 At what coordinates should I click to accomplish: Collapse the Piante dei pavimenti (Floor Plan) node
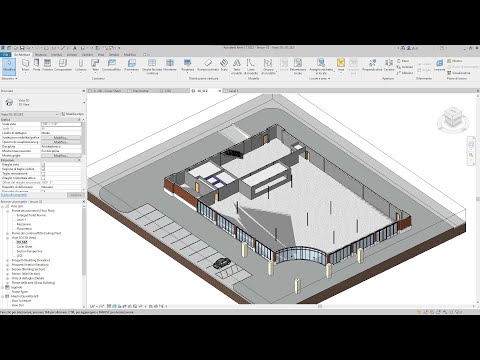[x=8, y=211]
